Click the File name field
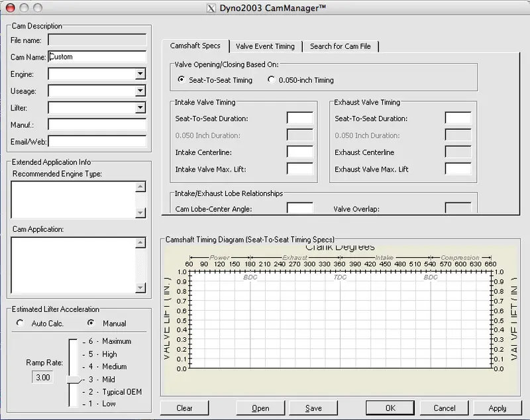 pos(97,40)
